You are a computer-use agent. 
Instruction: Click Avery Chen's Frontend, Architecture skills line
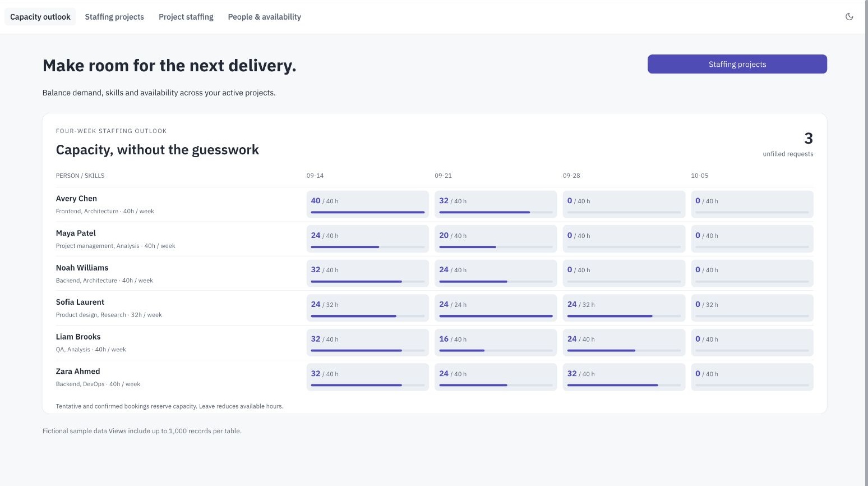coord(105,212)
